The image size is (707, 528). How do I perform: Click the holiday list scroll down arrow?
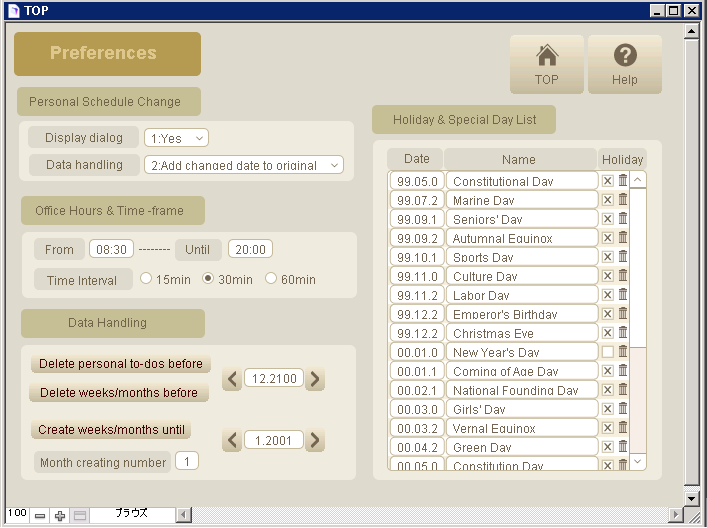pos(638,461)
